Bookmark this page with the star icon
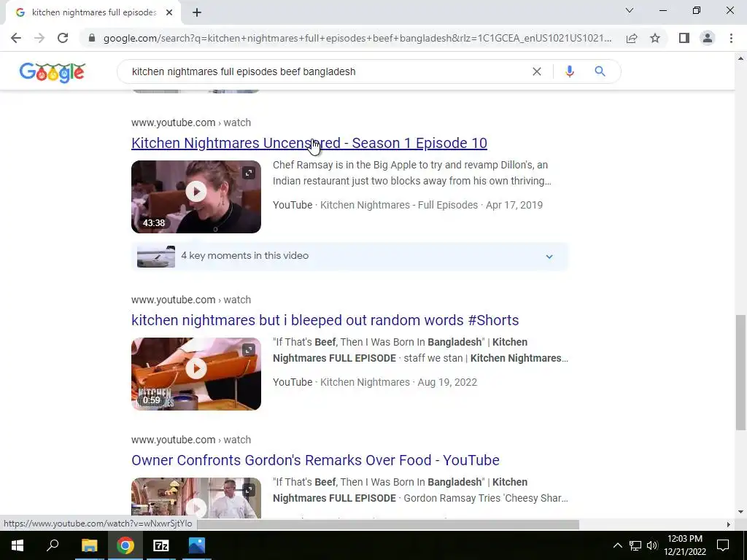Image resolution: width=747 pixels, height=560 pixels. [655, 38]
